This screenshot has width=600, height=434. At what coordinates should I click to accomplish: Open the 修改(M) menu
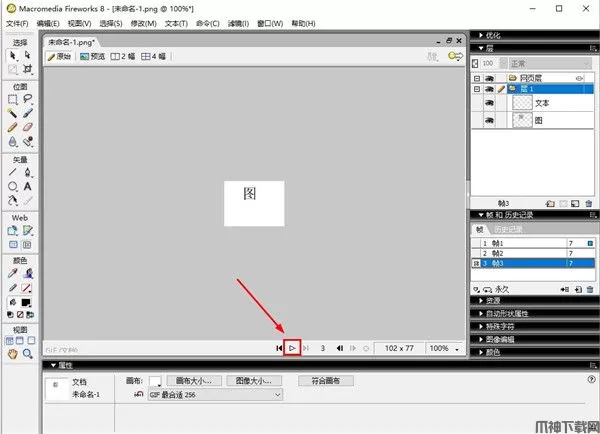point(143,24)
